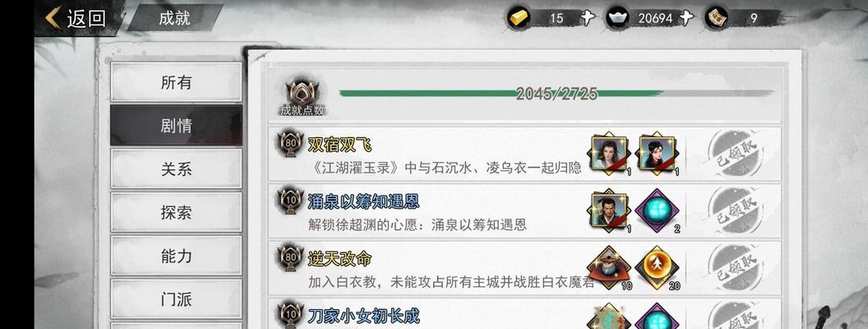View teal orb reward of 涌泉以筹知遇恩
This screenshot has width=868, height=329.
click(x=657, y=211)
